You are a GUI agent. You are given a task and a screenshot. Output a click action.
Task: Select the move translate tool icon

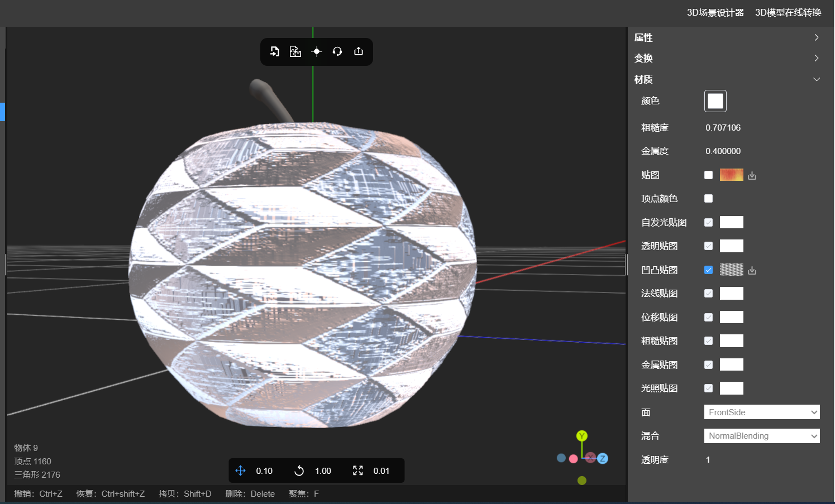tap(241, 471)
